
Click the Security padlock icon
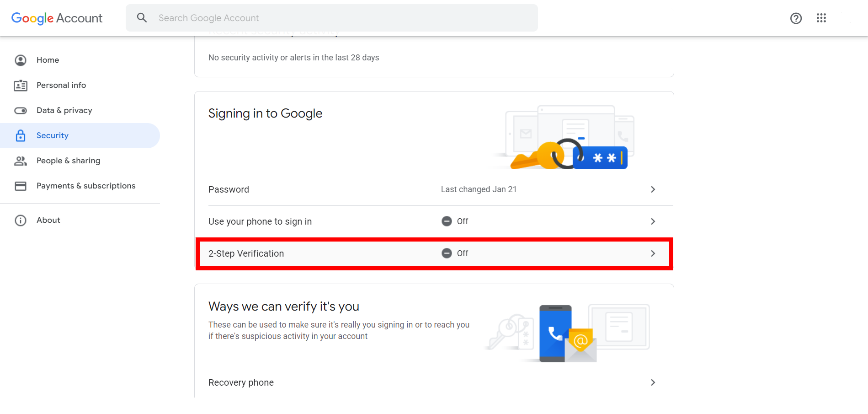click(21, 135)
